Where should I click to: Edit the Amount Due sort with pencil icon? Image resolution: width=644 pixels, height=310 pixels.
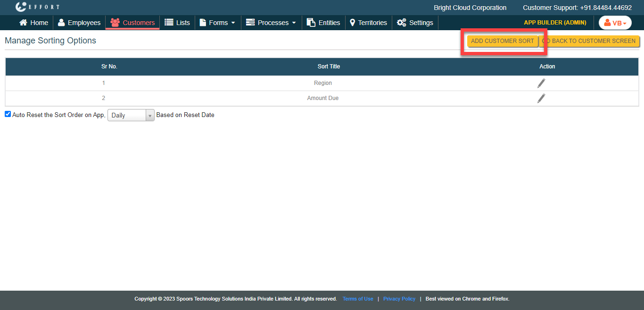coord(541,98)
